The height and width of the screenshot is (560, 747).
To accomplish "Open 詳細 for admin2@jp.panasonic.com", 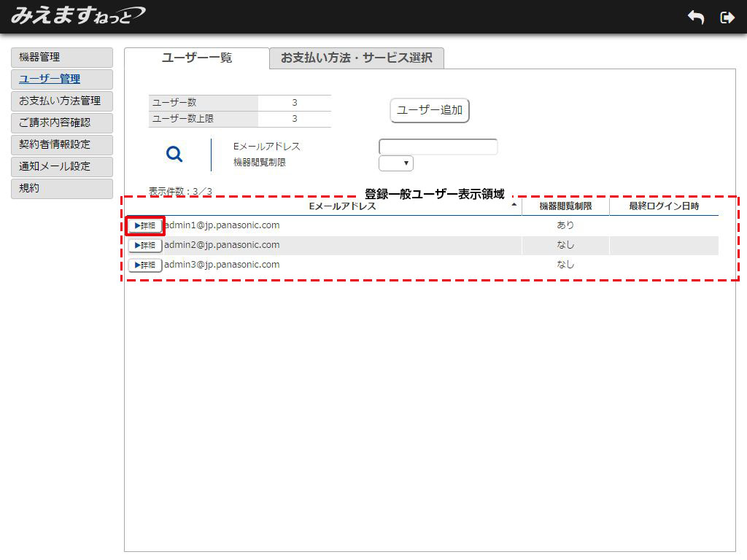I will (x=145, y=245).
